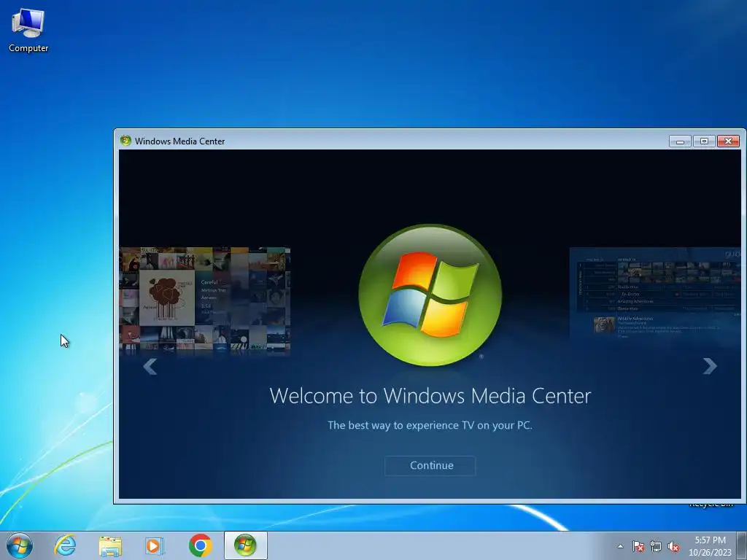The height and width of the screenshot is (560, 747).
Task: Open the clock showing 5:57 PM
Action: point(710,546)
